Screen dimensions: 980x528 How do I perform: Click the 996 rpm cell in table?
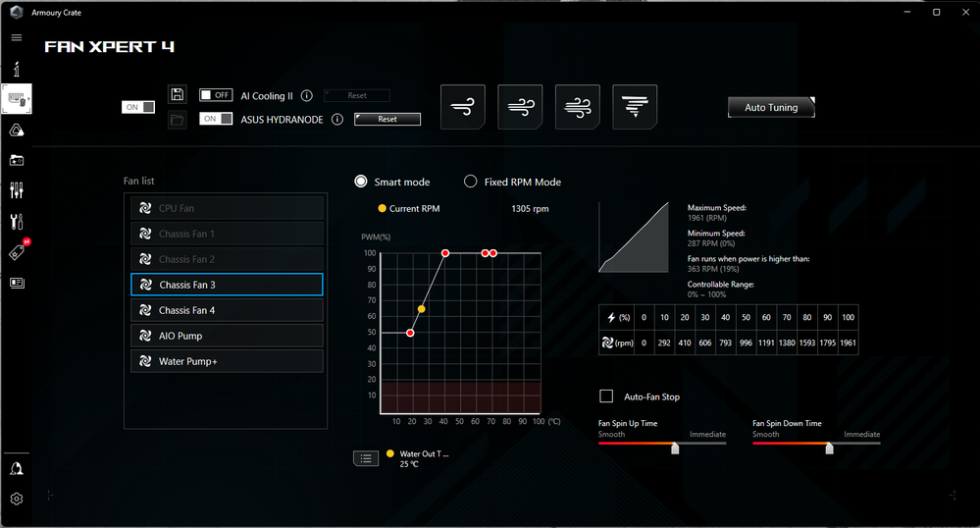(x=746, y=343)
